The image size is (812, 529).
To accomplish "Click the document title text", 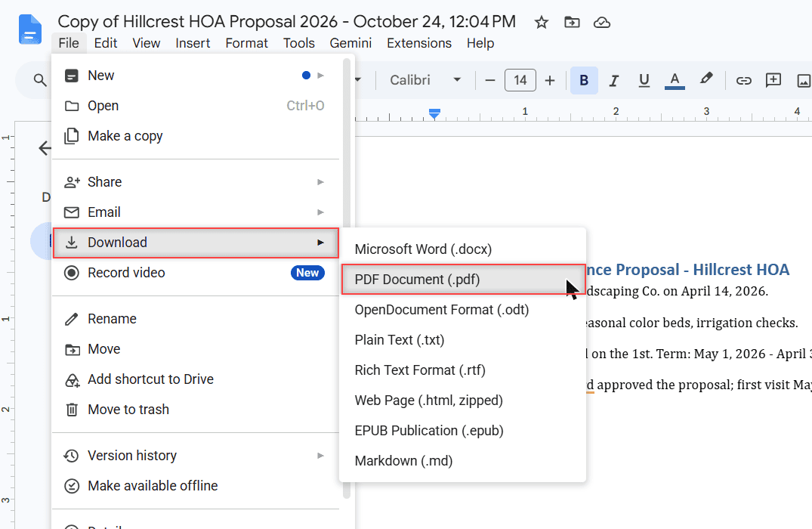I will tap(286, 22).
